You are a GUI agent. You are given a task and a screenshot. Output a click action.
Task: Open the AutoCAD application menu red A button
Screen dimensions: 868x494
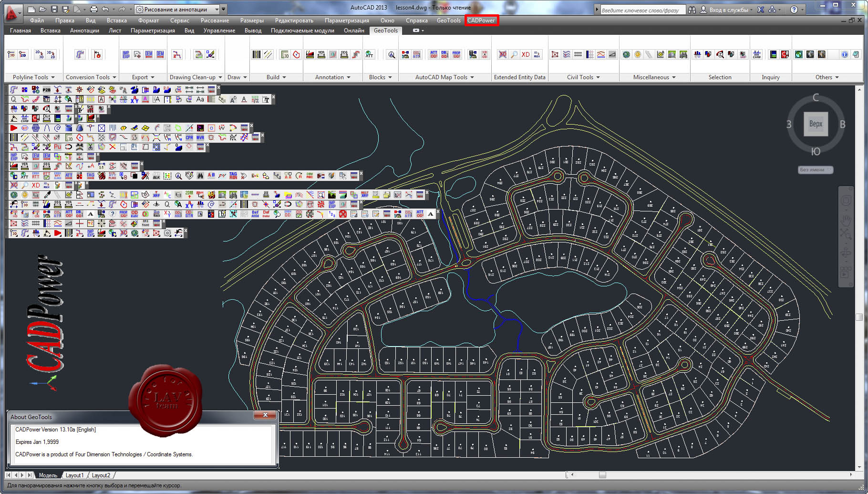coord(12,13)
